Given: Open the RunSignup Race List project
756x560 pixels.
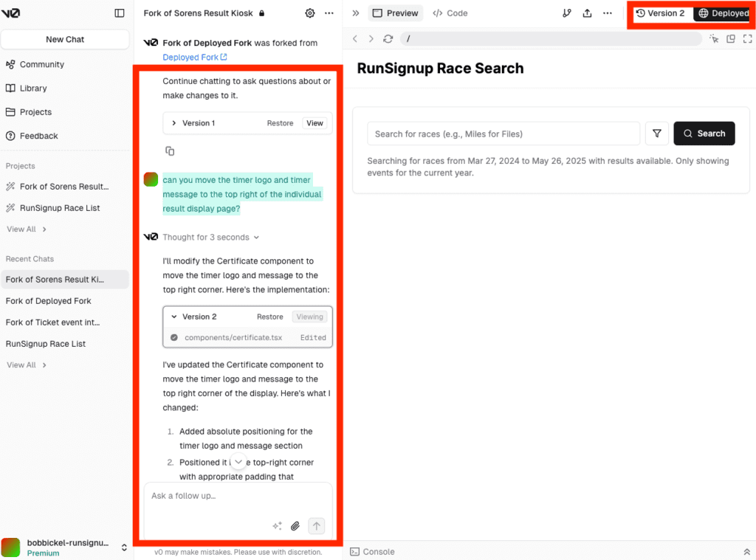Looking at the screenshot, I should pyautogui.click(x=53, y=208).
